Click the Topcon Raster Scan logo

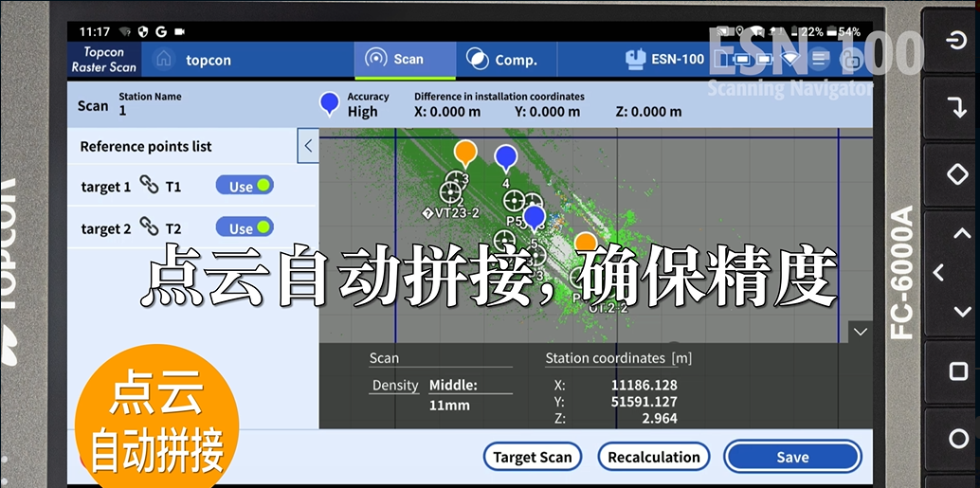(103, 60)
